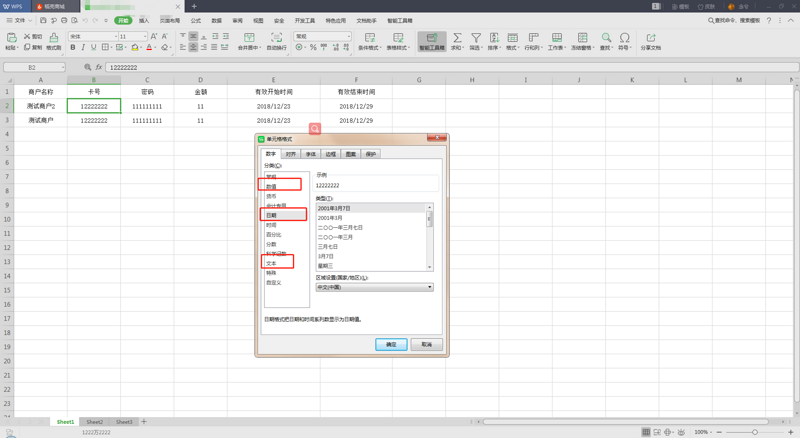Click the Freeze Panes icon
Viewport: 800px width, 438px height.
[x=582, y=38]
